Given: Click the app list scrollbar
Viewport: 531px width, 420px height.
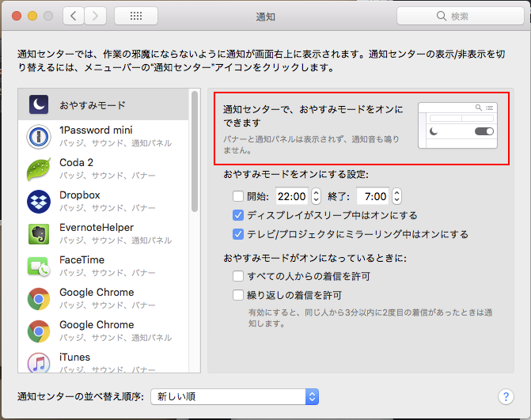Looking at the screenshot, I should 195,152.
